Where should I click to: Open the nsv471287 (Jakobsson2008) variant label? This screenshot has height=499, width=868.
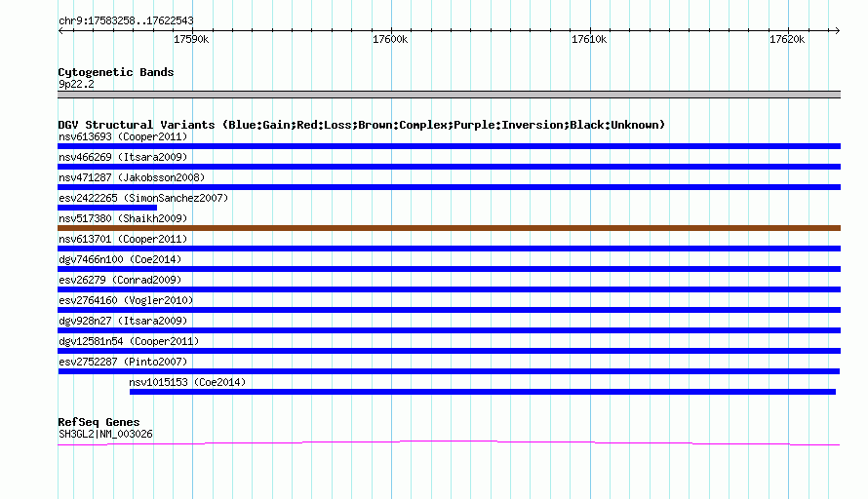tap(132, 177)
